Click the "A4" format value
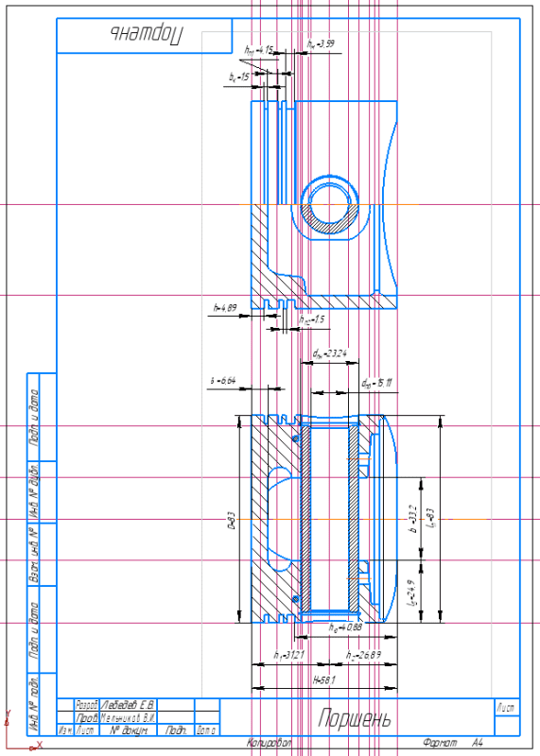540x756 pixels. coord(478,743)
